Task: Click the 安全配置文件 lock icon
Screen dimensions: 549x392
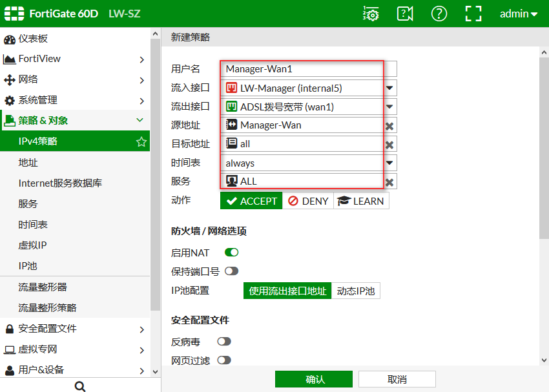Action: pyautogui.click(x=10, y=329)
